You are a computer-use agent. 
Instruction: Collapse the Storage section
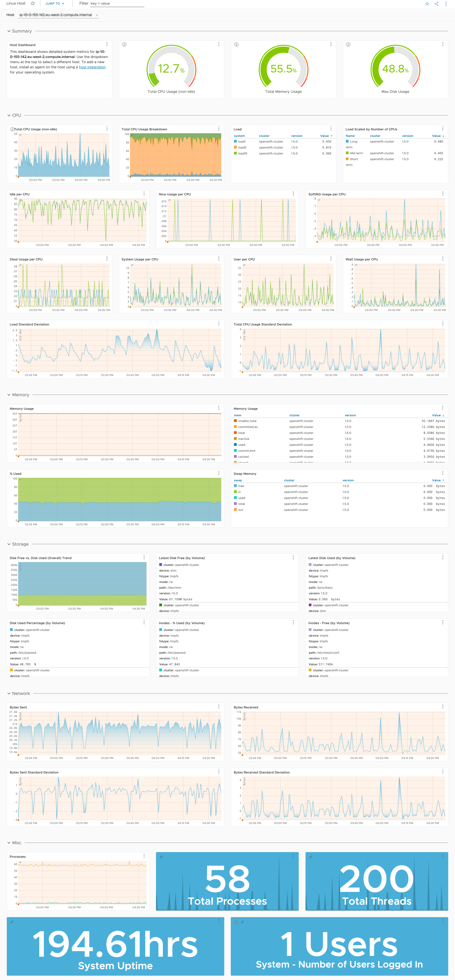point(9,544)
